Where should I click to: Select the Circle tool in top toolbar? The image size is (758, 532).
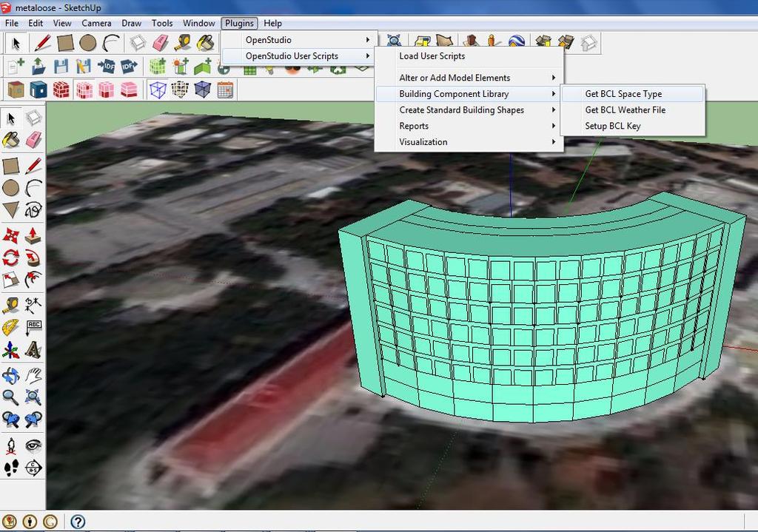pos(87,42)
